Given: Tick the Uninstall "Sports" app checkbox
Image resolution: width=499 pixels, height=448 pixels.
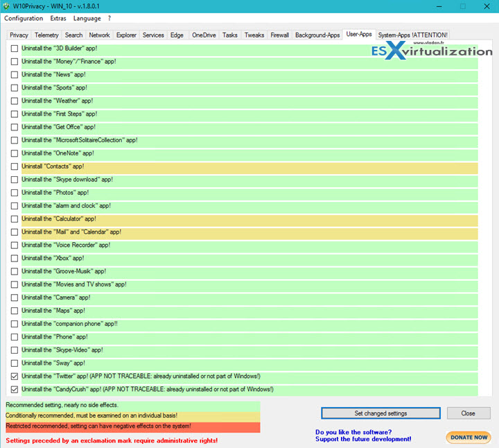Looking at the screenshot, I should pos(15,87).
